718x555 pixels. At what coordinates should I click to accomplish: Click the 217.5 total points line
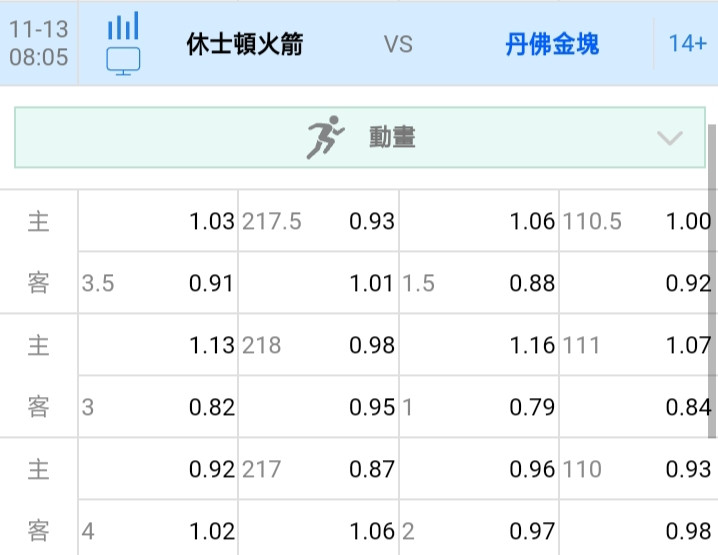pyautogui.click(x=272, y=222)
